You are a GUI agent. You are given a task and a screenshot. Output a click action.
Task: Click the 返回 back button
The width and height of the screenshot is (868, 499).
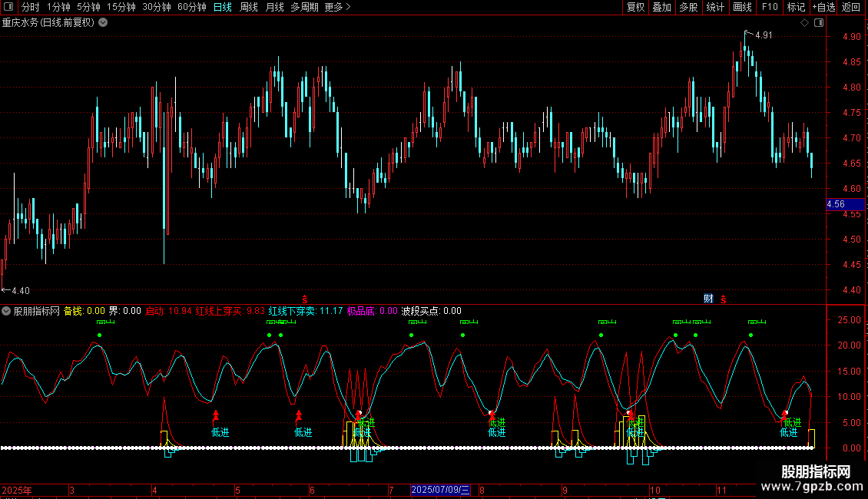851,7
